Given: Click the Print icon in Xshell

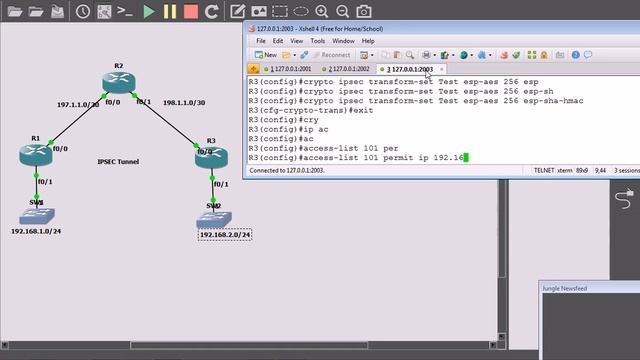Looking at the screenshot, I should click(427, 55).
